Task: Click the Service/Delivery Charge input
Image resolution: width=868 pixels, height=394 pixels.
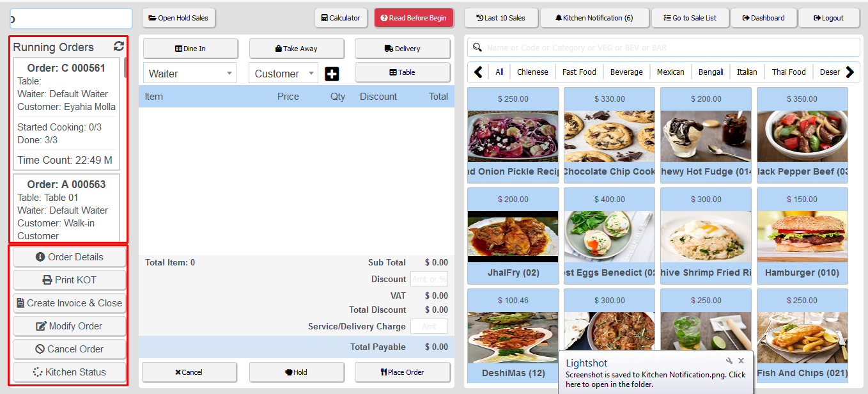Action: tap(429, 326)
